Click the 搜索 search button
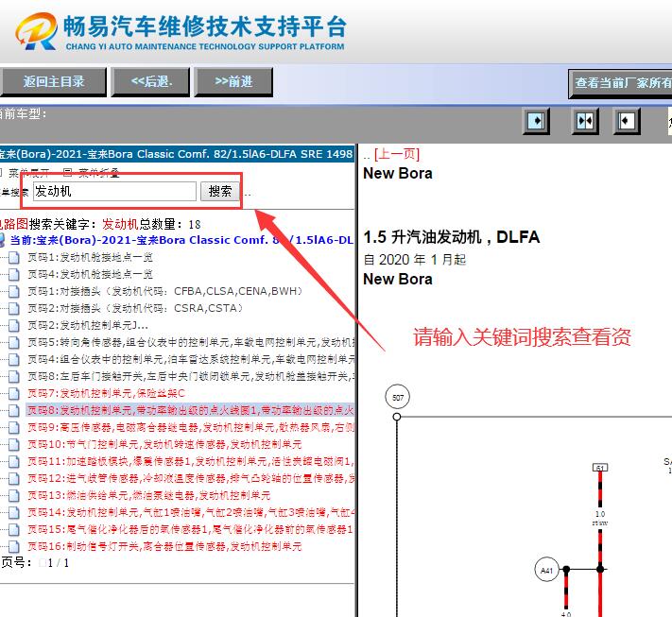Screen dimensions: 672x617 click(220, 192)
